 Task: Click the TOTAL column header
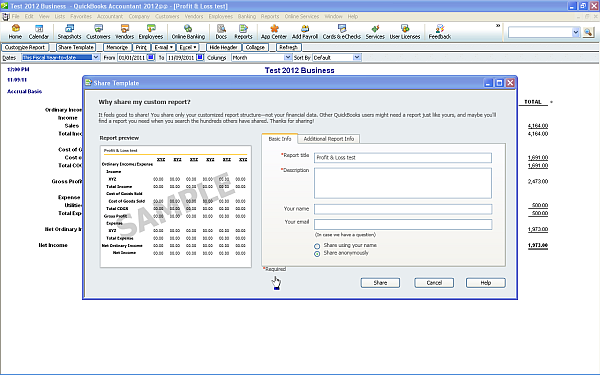[533, 102]
